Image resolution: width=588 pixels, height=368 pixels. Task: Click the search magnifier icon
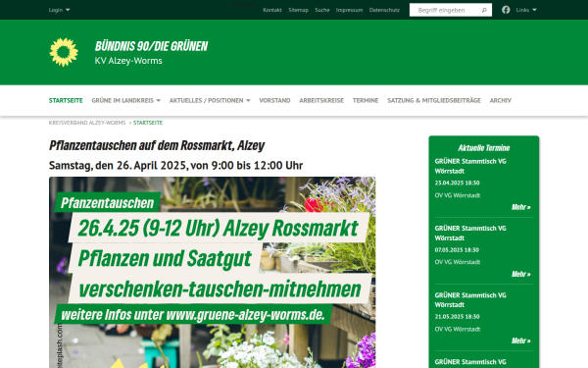pos(484,10)
